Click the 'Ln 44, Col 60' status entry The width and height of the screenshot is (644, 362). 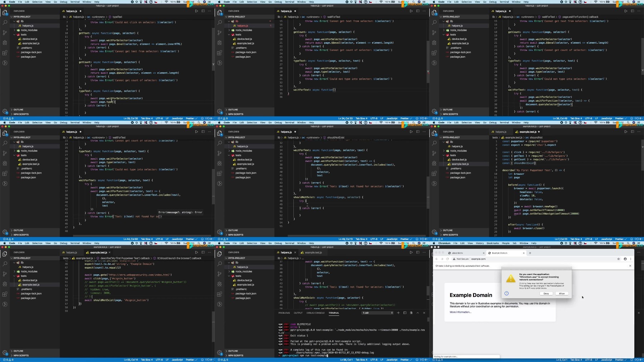click(131, 239)
